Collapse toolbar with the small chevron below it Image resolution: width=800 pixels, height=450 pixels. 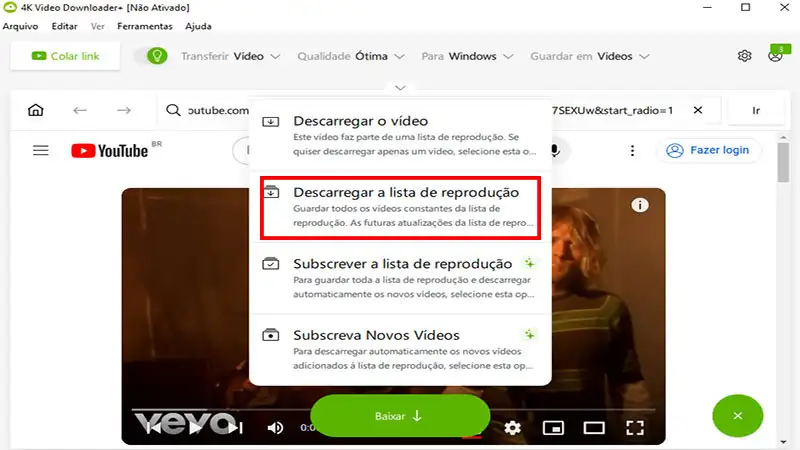pyautogui.click(x=400, y=88)
